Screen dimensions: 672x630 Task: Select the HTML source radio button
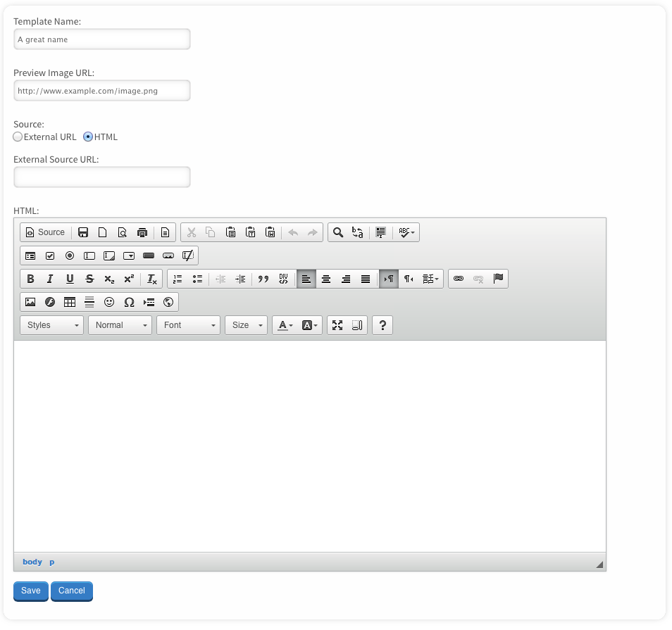(x=88, y=137)
